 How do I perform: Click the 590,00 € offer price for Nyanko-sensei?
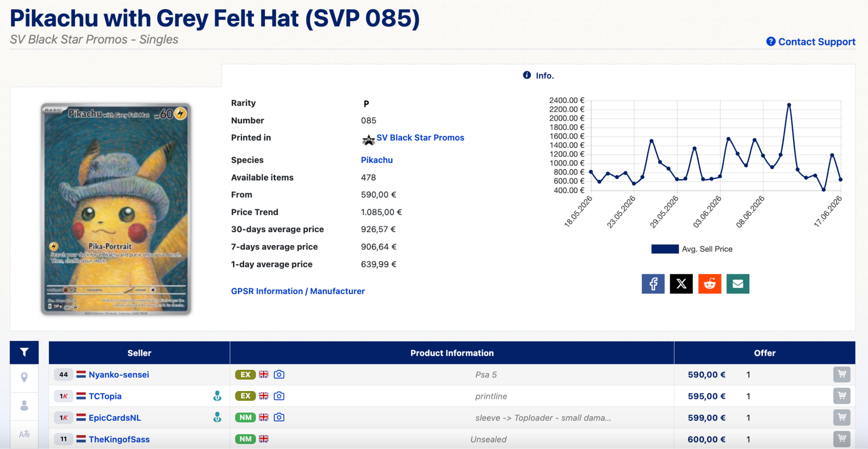tap(706, 375)
